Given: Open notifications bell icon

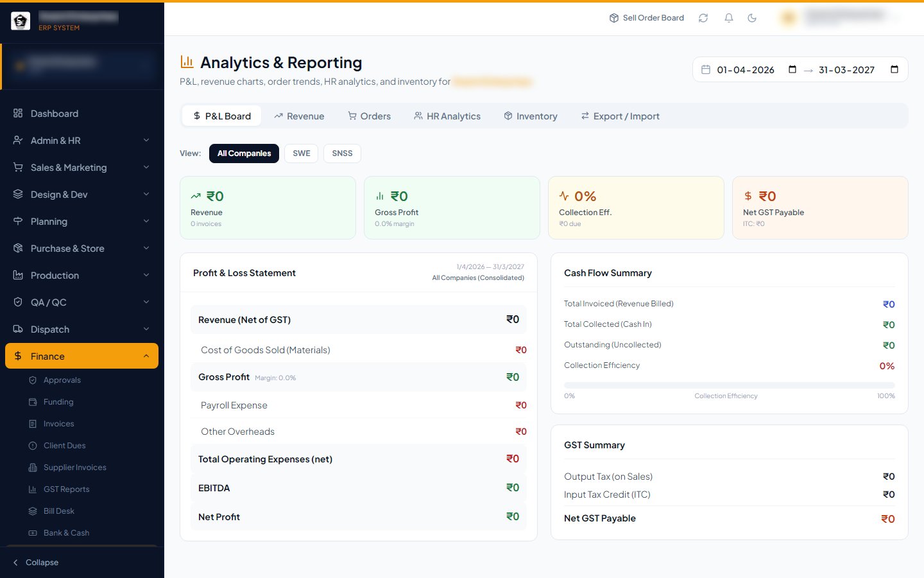Looking at the screenshot, I should click(729, 18).
